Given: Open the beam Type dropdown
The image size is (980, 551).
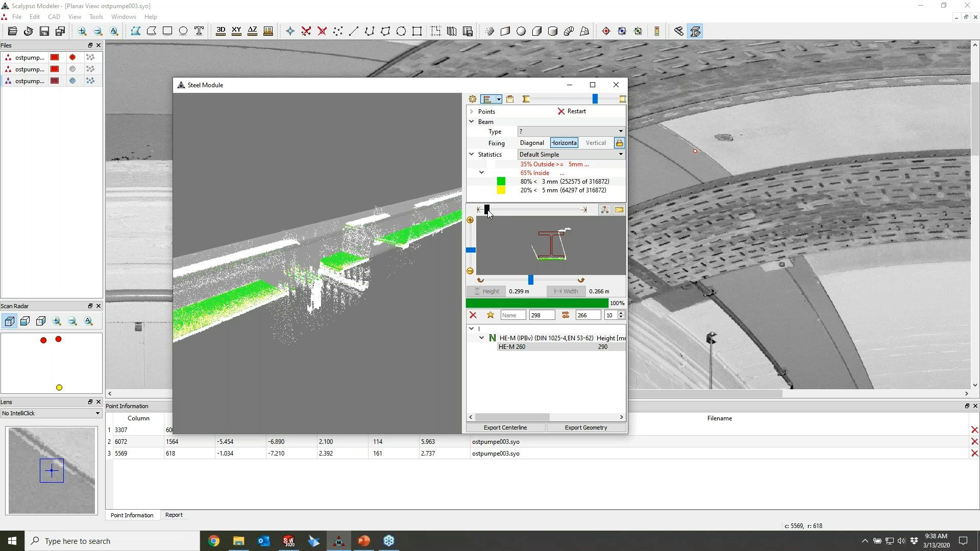Looking at the screenshot, I should coord(571,132).
